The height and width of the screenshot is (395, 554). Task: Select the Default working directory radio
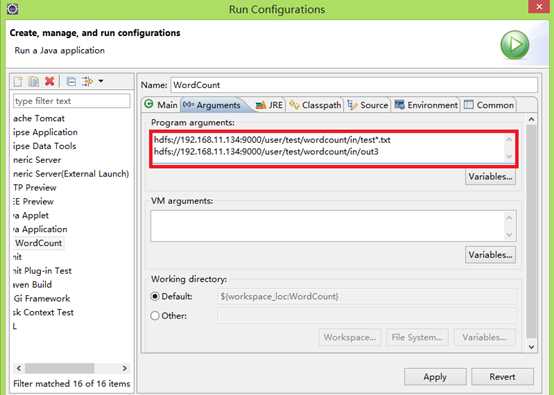(x=155, y=296)
